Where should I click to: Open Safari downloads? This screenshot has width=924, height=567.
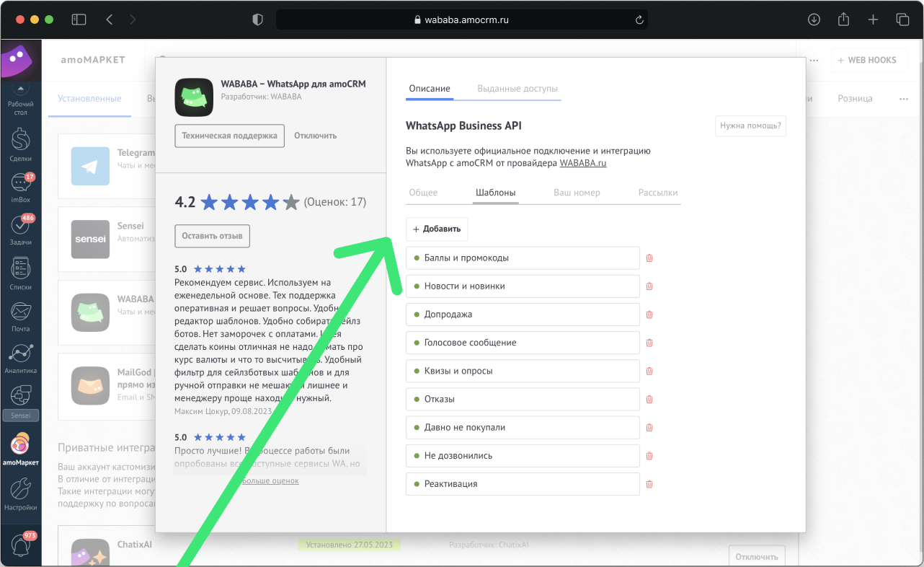tap(814, 19)
